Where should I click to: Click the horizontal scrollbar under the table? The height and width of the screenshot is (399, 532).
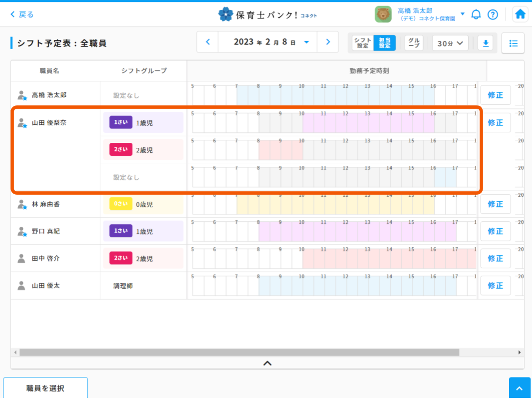(240, 353)
